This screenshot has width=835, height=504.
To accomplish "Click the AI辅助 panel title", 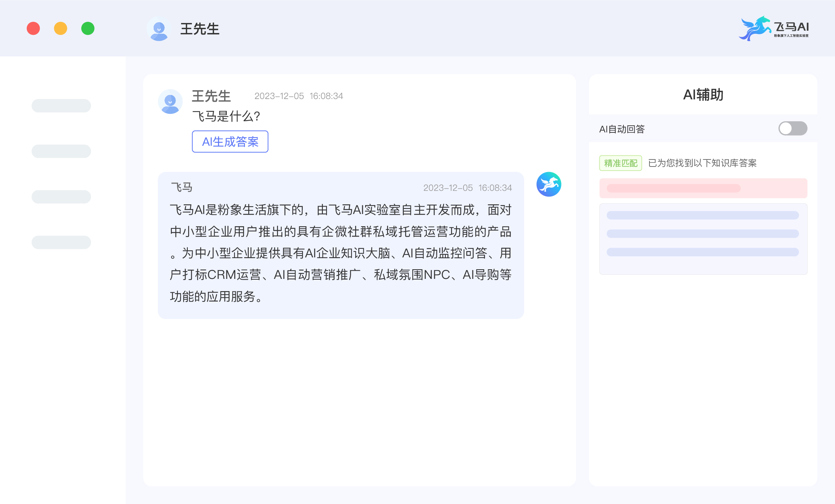I will pos(703,95).
